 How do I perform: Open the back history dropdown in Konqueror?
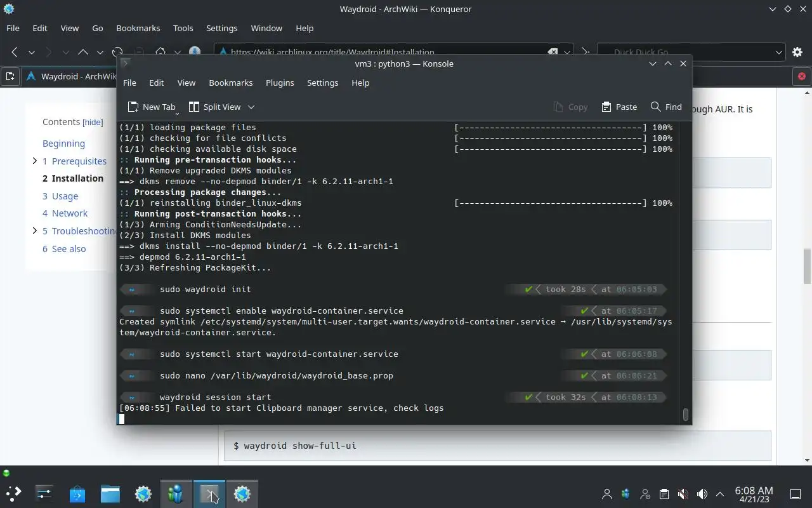[31, 52]
